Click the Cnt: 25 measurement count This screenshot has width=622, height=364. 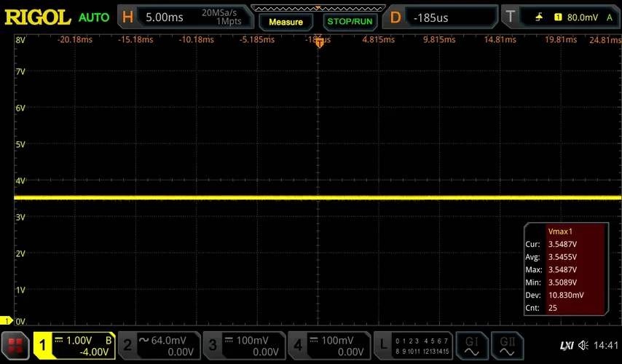[553, 308]
